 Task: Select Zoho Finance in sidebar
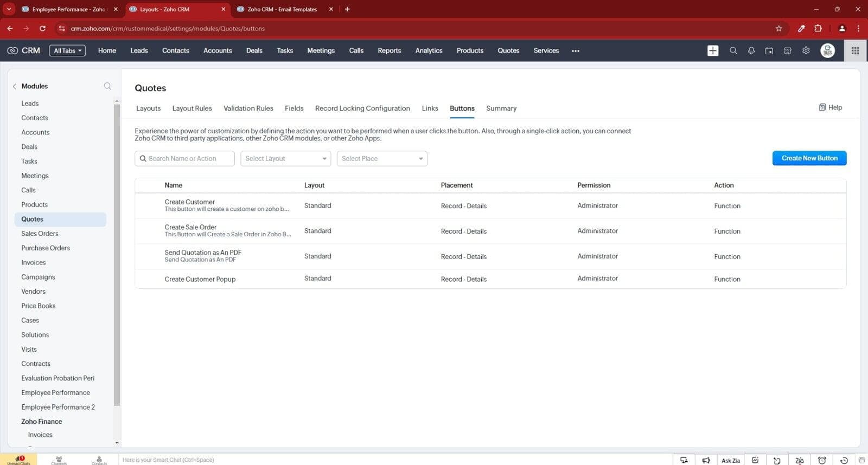(41, 422)
